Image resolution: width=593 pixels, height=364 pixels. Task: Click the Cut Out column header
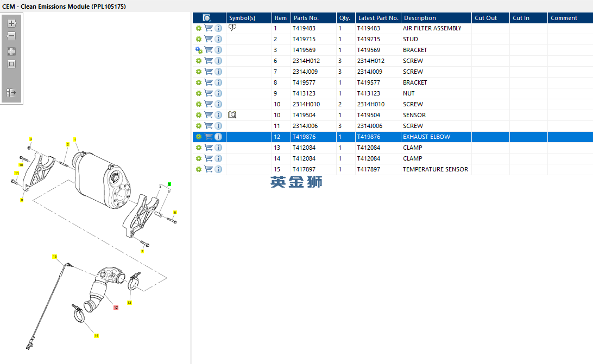490,18
